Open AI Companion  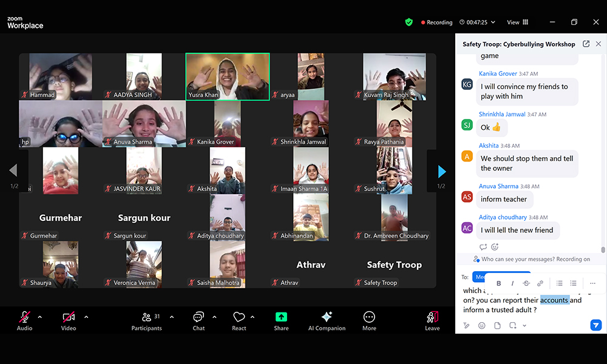click(327, 322)
